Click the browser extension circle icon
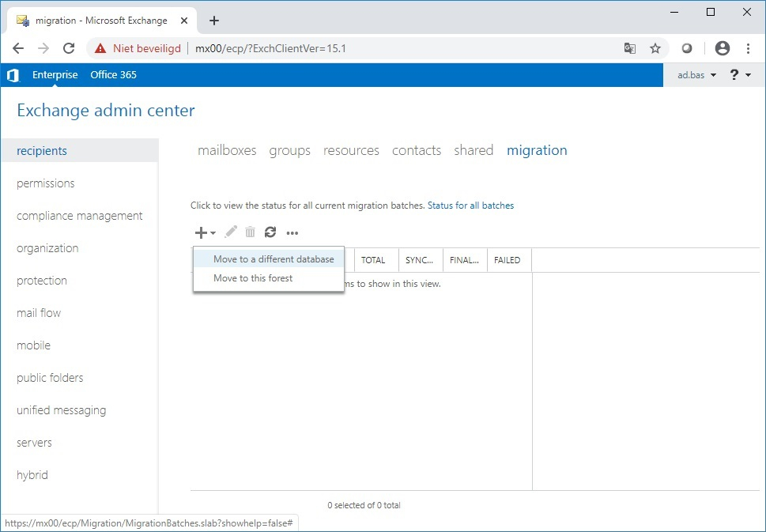 [687, 48]
